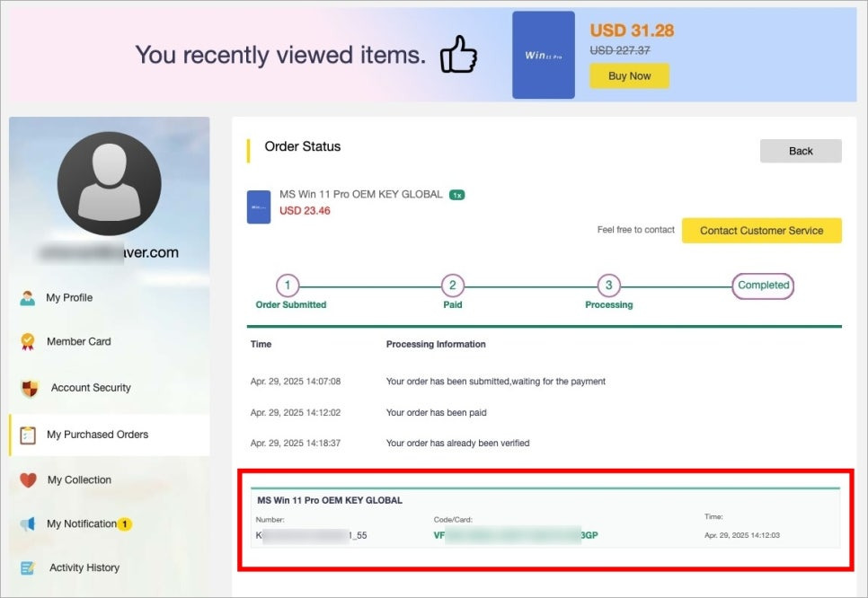
Task: Open the My Profile menu item
Action: [69, 297]
